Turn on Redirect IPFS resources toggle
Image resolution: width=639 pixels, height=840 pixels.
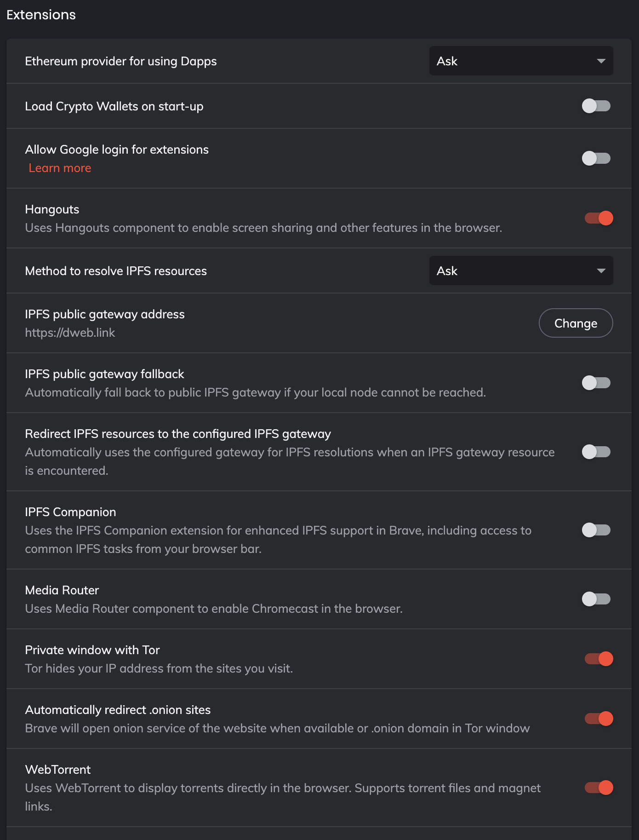(x=596, y=452)
